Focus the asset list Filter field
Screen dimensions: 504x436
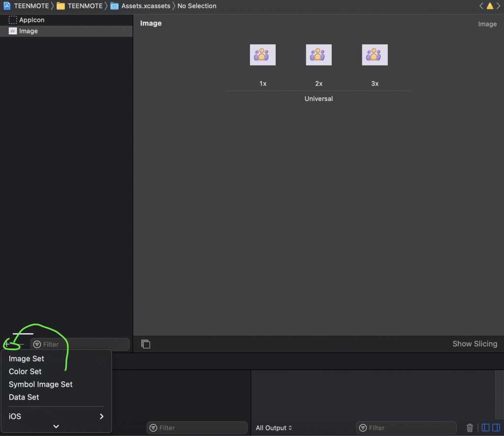tap(80, 344)
